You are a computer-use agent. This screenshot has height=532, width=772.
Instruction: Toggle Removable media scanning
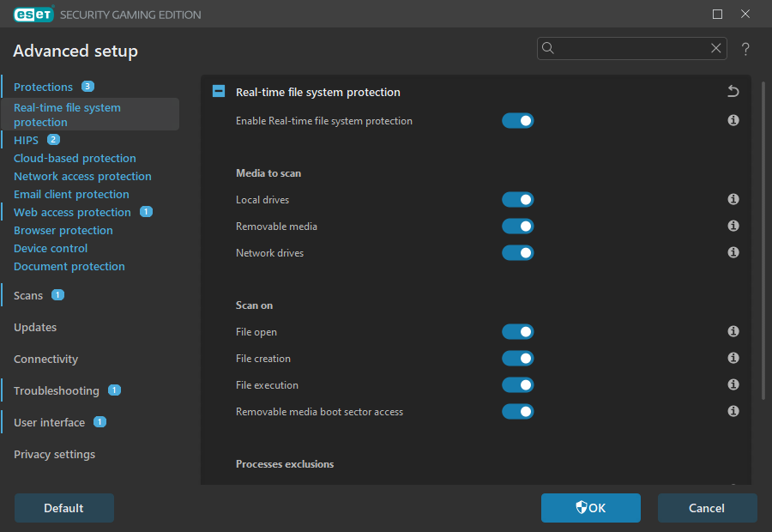click(518, 227)
